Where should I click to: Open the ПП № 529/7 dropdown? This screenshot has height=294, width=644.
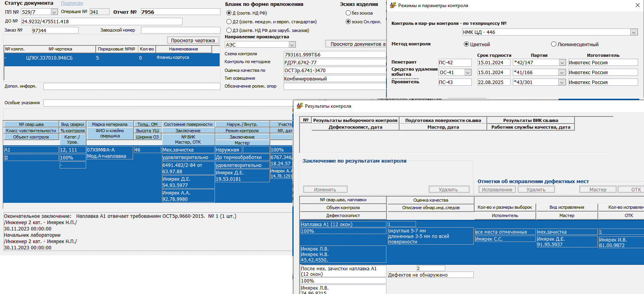54,12
